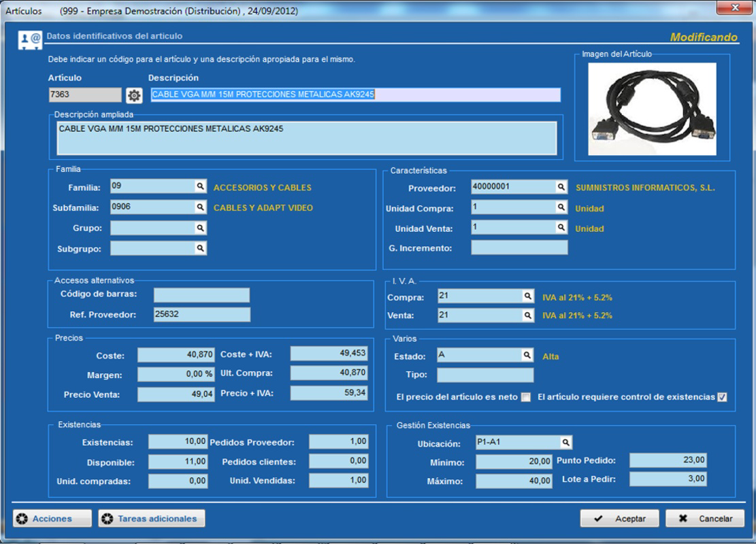Click the Código de barras field
Viewport: 756px width, 544px height.
pyautogui.click(x=201, y=295)
